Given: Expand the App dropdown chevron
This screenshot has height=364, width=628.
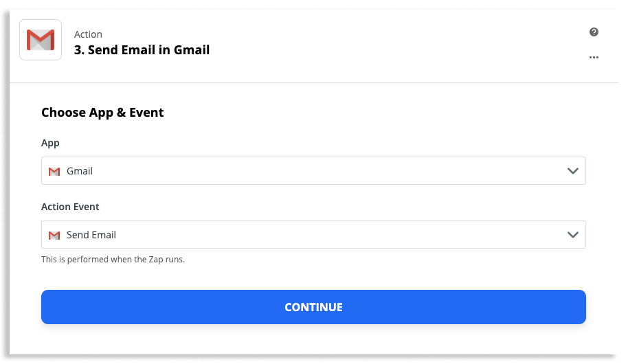Looking at the screenshot, I should tap(573, 171).
